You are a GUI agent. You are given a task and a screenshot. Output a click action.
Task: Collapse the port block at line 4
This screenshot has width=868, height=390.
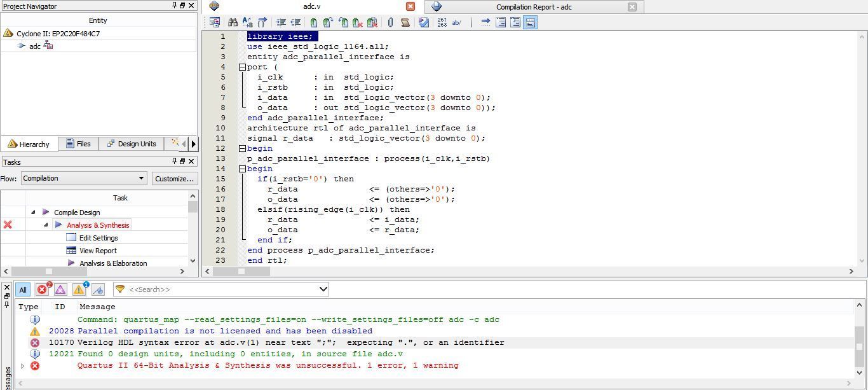[x=242, y=67]
